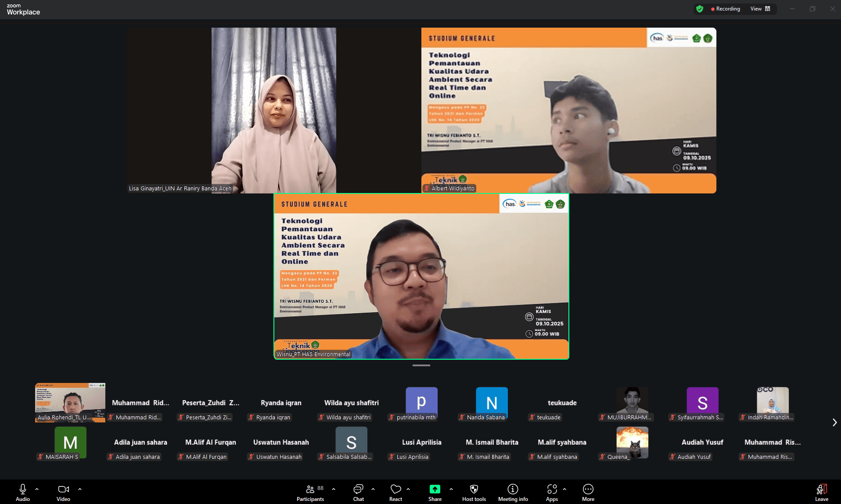Click the encryption shield status icon
841x504 pixels.
point(700,9)
